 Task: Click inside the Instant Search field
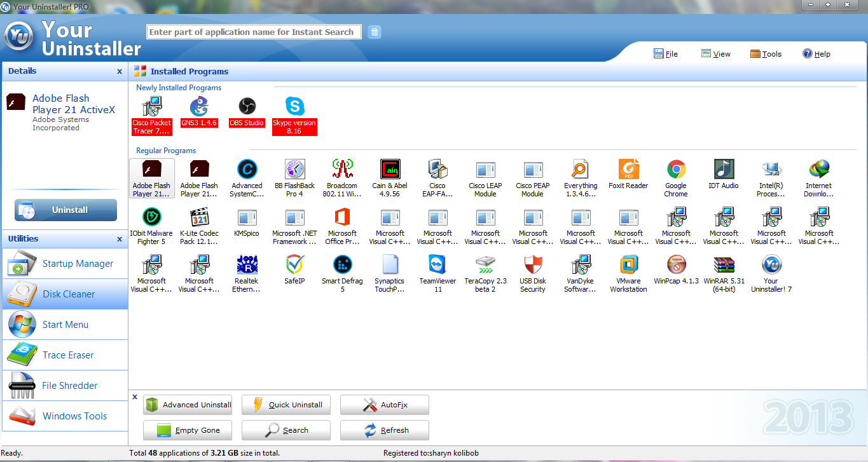point(253,32)
